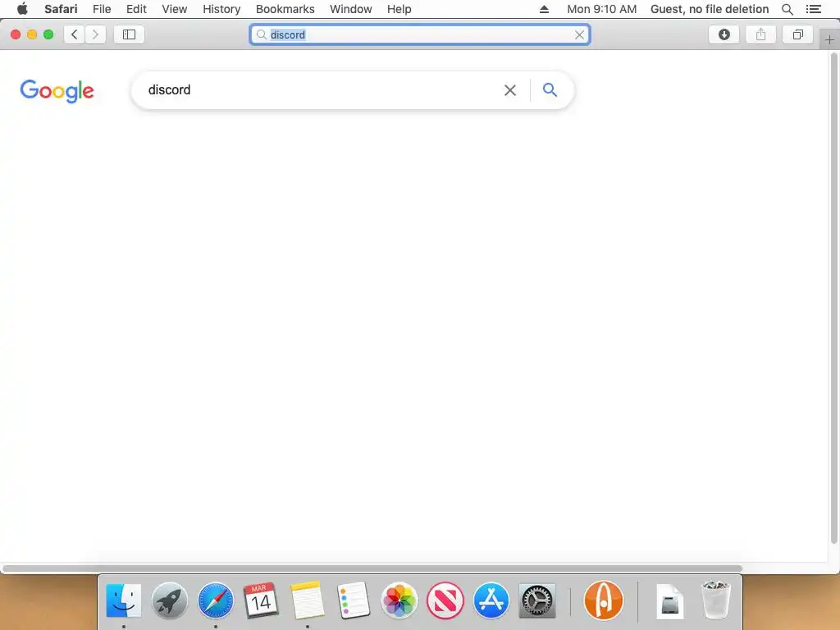Minimize the Safari window
Screen dimensions: 840x630
pos(32,34)
